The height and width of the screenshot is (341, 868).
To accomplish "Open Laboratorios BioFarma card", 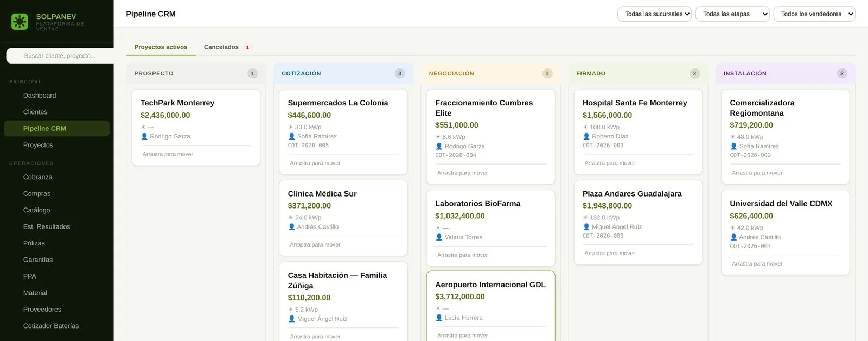I will (490, 228).
